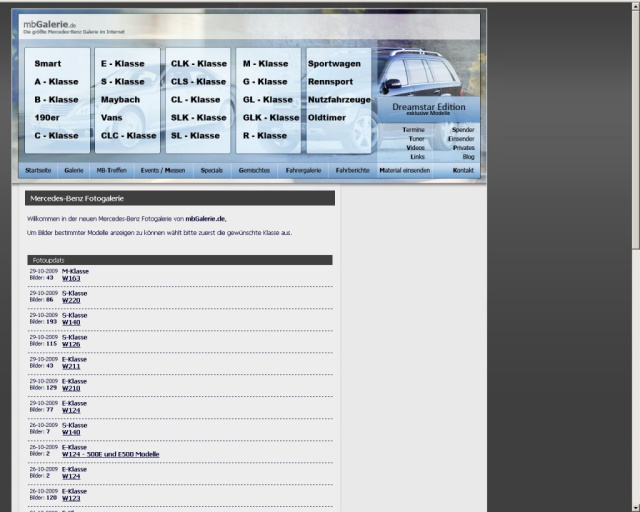
Task: Open the Blog link
Action: [468, 157]
